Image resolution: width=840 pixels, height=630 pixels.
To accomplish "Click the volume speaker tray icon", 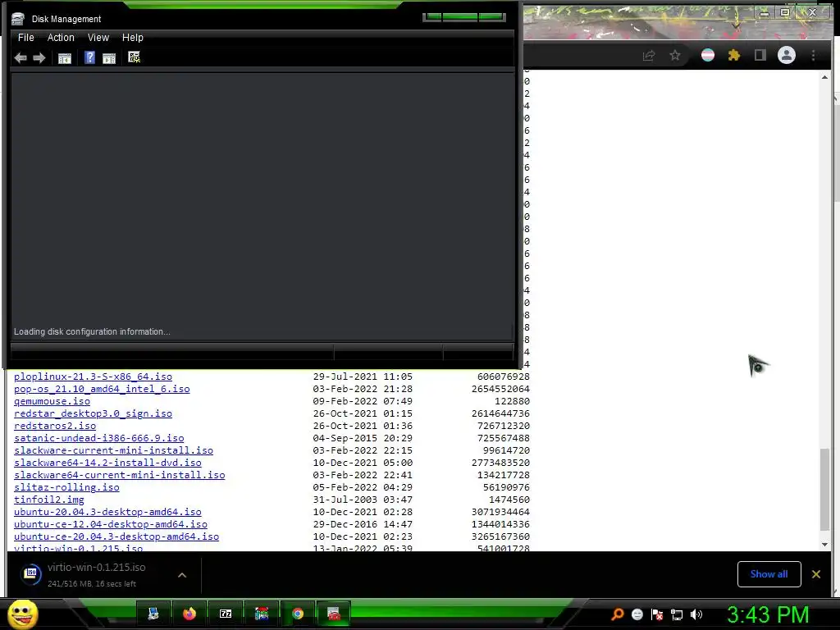I will coord(696,614).
